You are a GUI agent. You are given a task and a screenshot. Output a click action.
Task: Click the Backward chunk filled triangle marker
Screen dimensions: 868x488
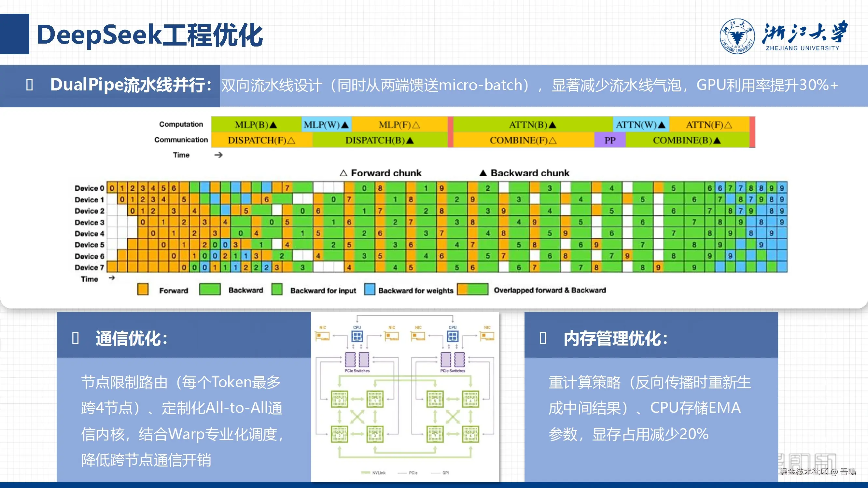coord(483,173)
